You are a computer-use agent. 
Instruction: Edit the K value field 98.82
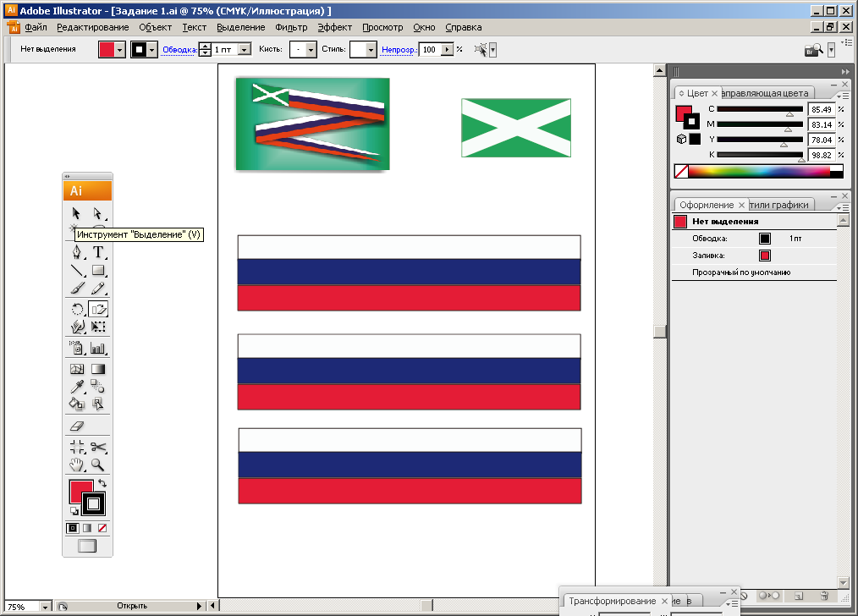point(822,156)
